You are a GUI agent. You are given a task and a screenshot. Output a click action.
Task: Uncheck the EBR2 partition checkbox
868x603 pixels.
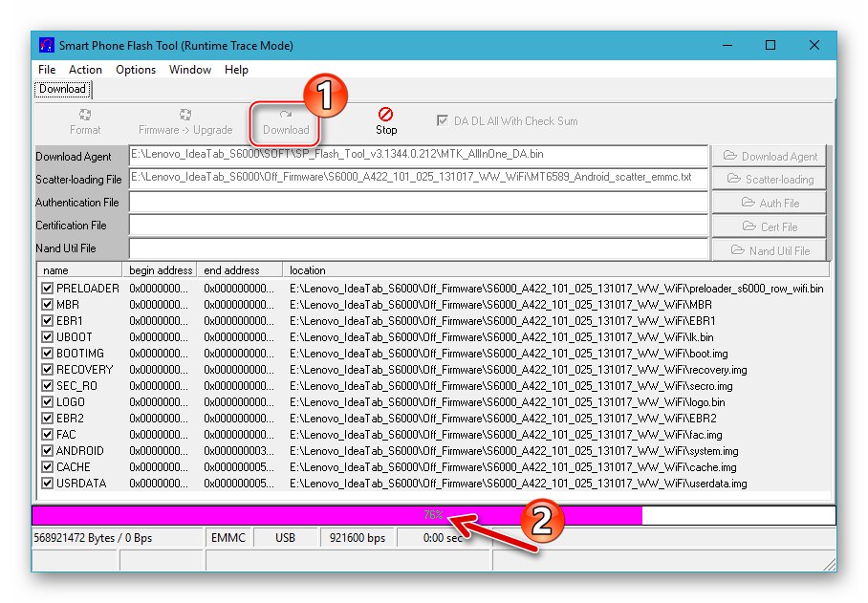click(x=48, y=419)
